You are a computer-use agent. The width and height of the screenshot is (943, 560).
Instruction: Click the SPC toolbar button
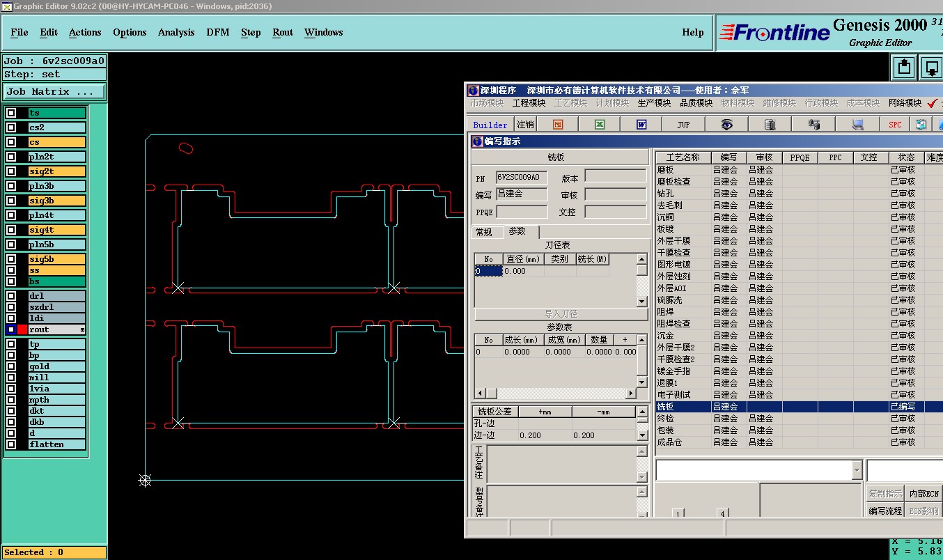(x=895, y=125)
